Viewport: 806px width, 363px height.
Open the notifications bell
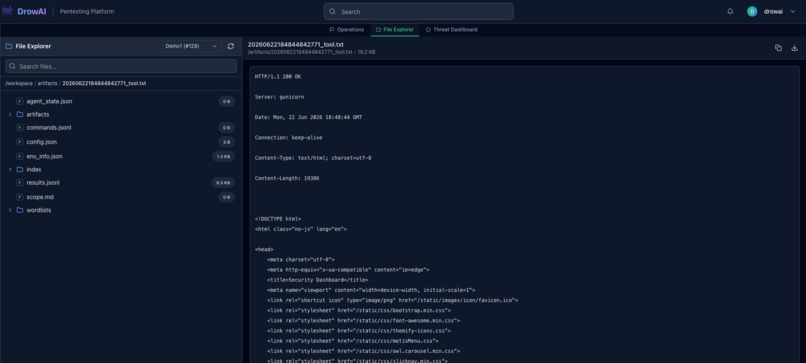[730, 11]
